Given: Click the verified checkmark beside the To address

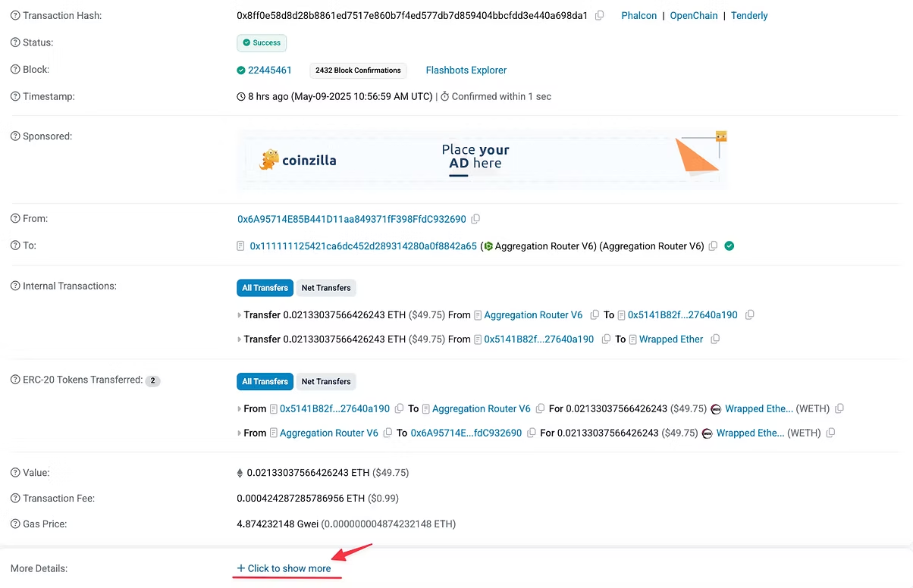Looking at the screenshot, I should click(729, 246).
